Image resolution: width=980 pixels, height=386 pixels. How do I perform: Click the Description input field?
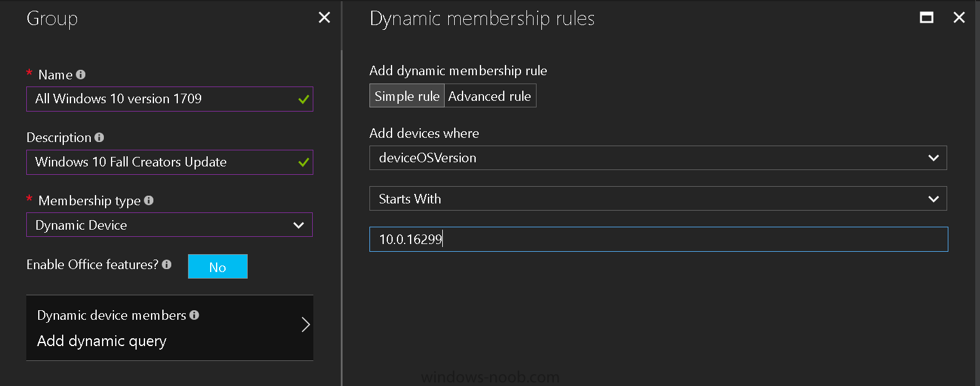[x=170, y=162]
